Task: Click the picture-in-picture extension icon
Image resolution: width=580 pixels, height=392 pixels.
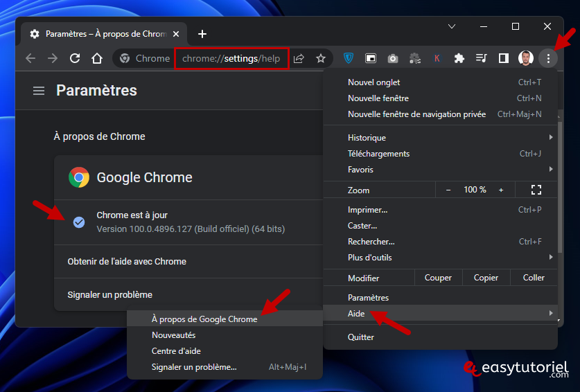Action: click(x=371, y=58)
